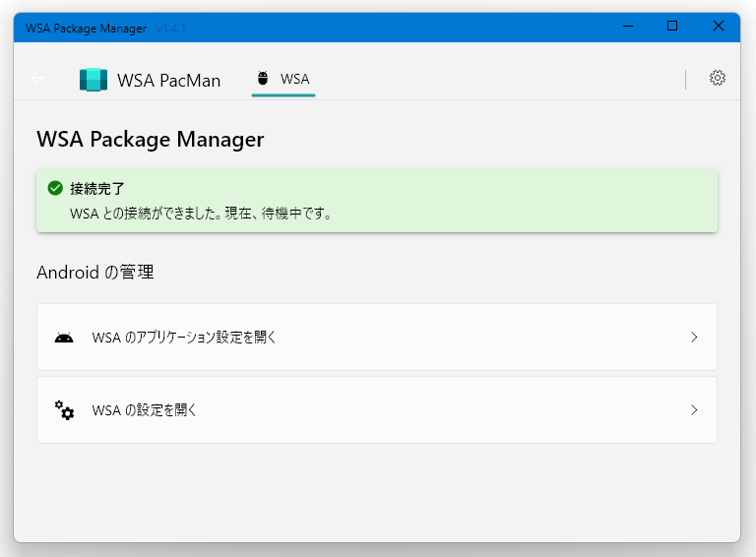756x557 pixels.
Task: Click the Android の管理 section heading
Action: [95, 273]
